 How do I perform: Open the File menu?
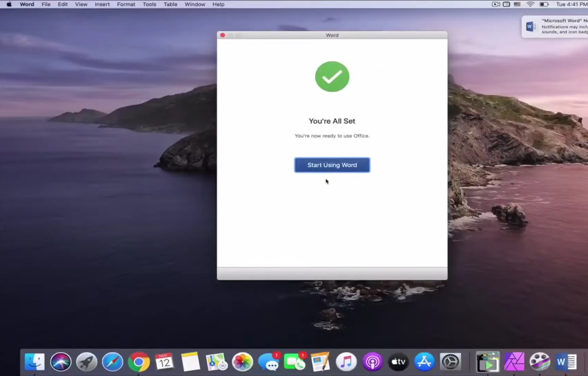46,4
